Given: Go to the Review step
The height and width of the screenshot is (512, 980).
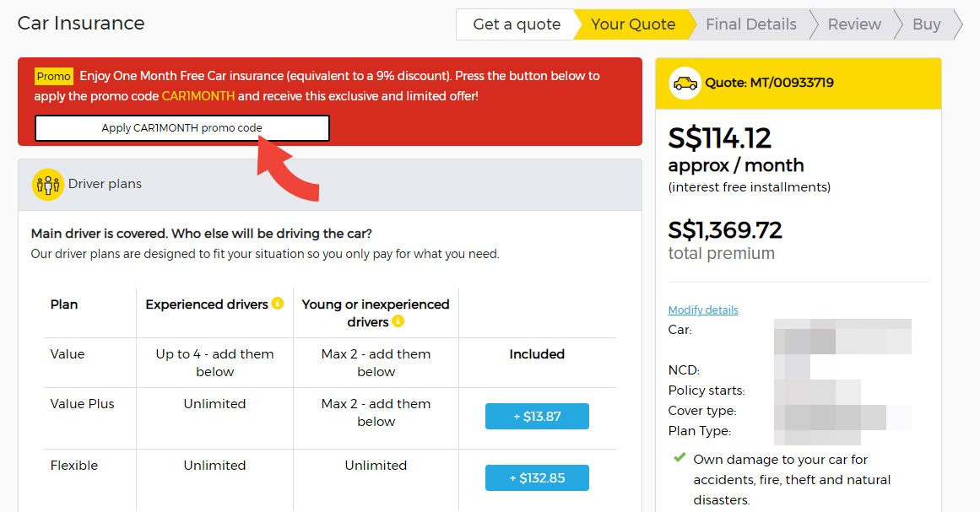Looking at the screenshot, I should (x=854, y=24).
